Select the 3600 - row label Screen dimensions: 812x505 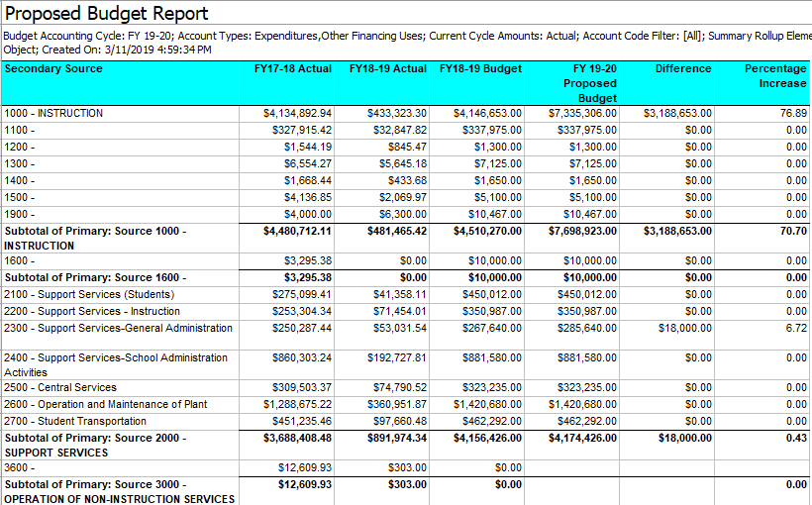(x=19, y=468)
